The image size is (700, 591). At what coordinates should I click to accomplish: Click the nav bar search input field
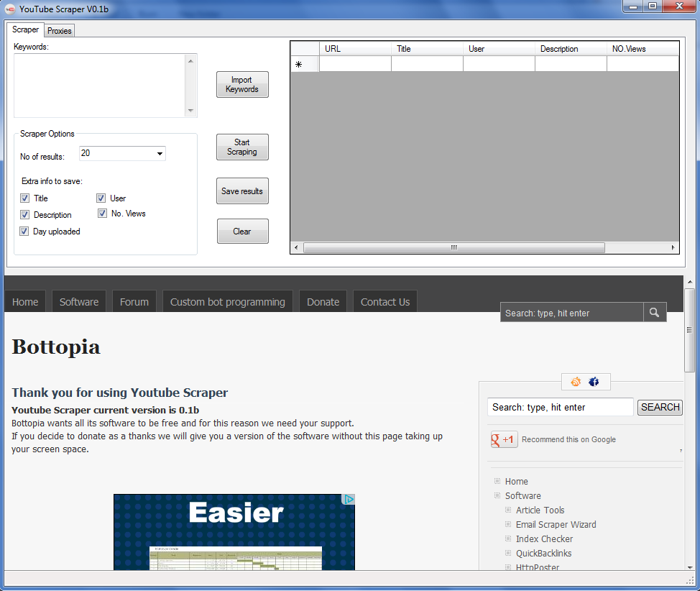572,313
